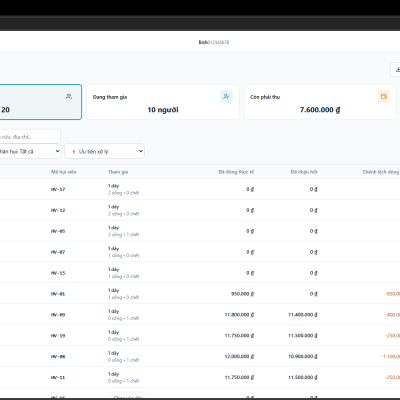Open member row HV-17
Image resolution: width=400 pixels, height=400 pixels.
coord(200,189)
